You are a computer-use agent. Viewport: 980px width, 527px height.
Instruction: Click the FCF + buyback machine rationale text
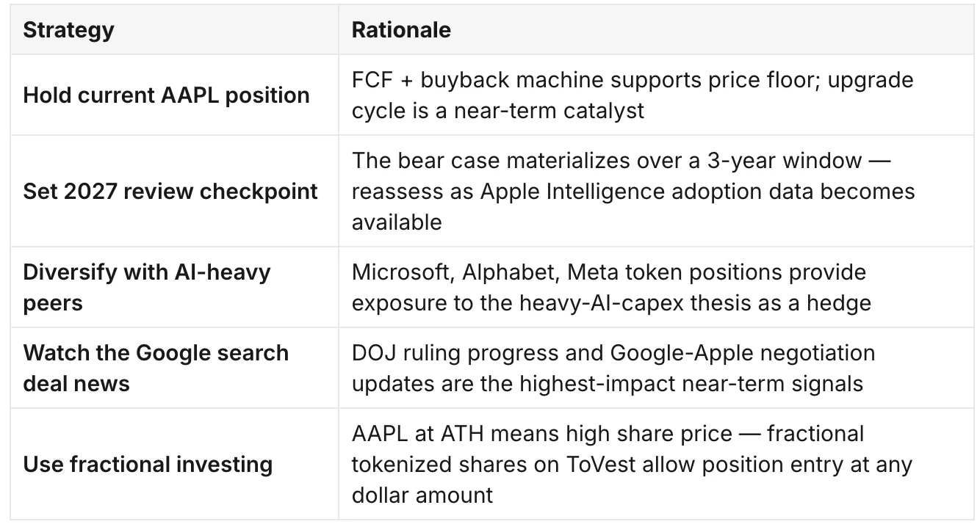point(633,95)
